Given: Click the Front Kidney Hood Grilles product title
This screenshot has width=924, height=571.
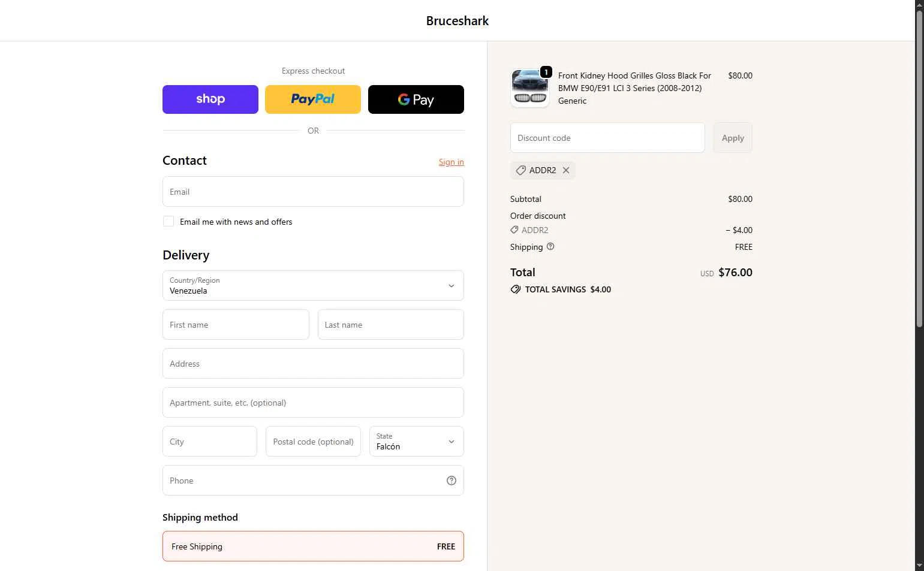Looking at the screenshot, I should coord(634,82).
